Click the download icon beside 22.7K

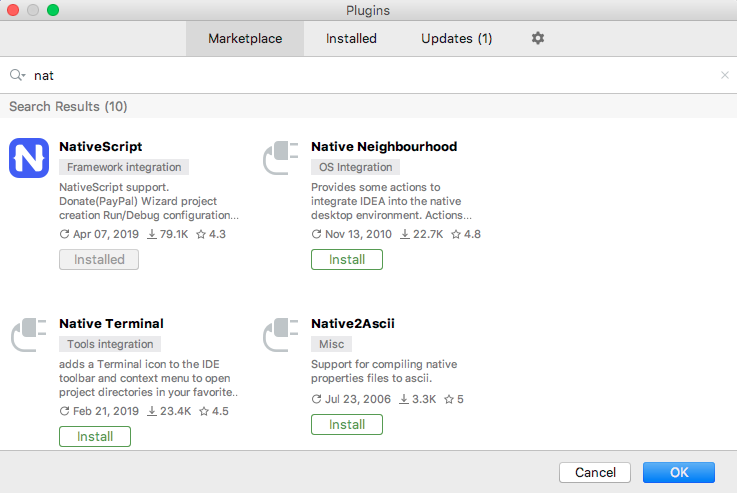pos(405,234)
